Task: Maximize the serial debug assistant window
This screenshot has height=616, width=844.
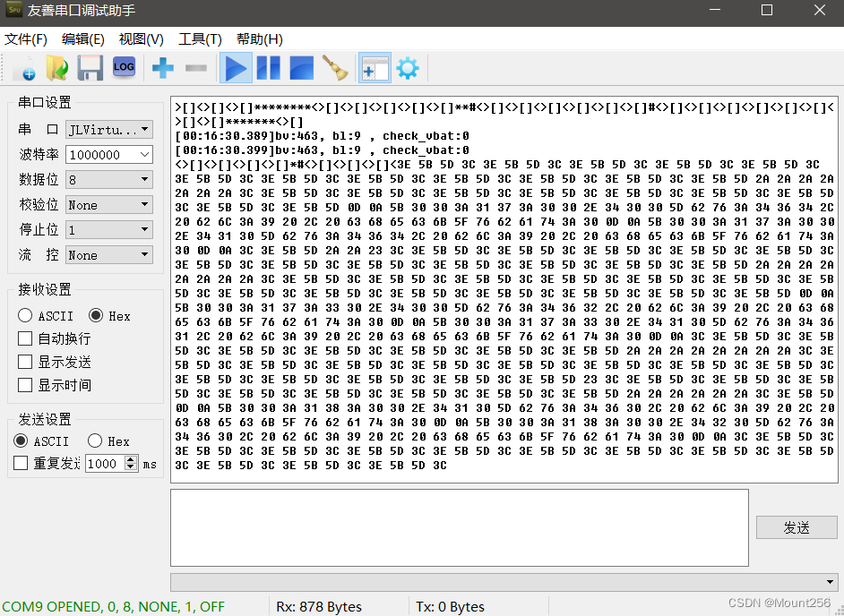Action: point(767,10)
